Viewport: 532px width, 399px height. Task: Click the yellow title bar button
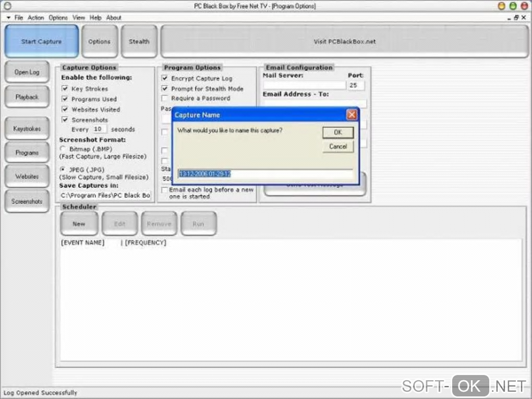(501, 6)
